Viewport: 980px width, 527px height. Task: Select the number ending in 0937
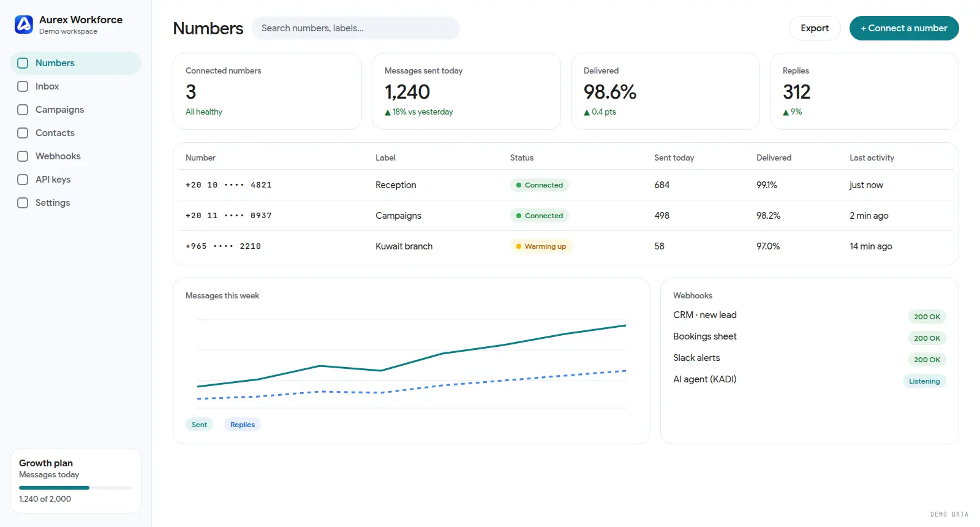pyautogui.click(x=228, y=216)
